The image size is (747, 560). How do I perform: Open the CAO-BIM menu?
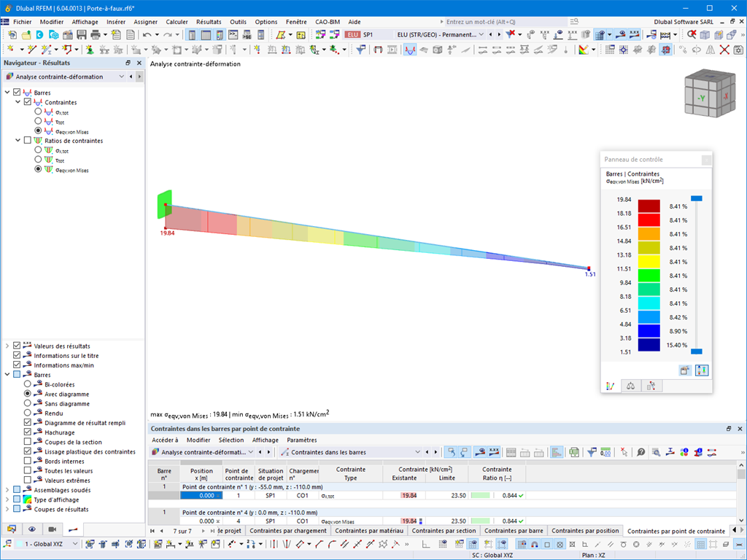(328, 22)
